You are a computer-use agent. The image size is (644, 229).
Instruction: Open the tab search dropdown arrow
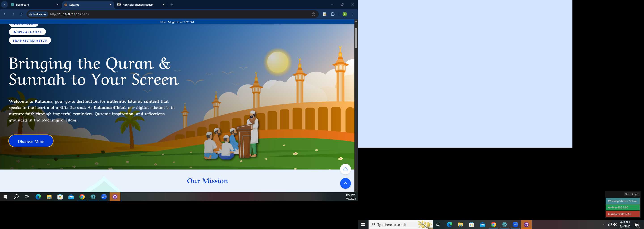tap(4, 4)
